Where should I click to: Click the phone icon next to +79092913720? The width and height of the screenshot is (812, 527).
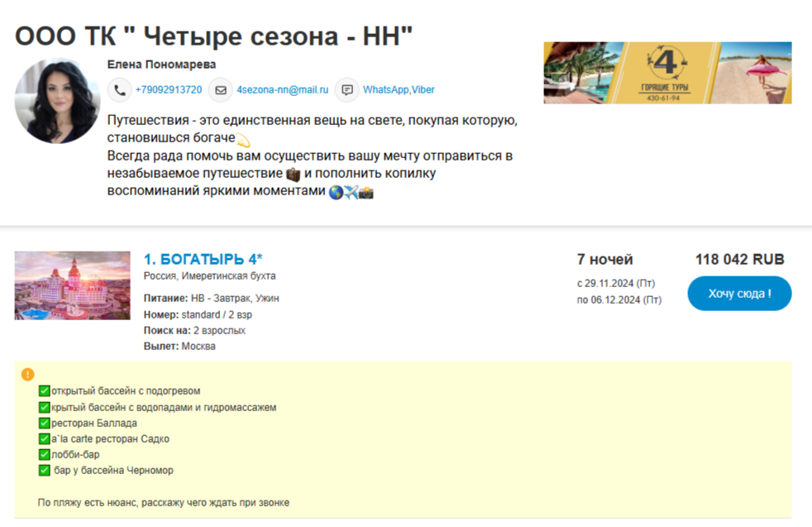119,90
